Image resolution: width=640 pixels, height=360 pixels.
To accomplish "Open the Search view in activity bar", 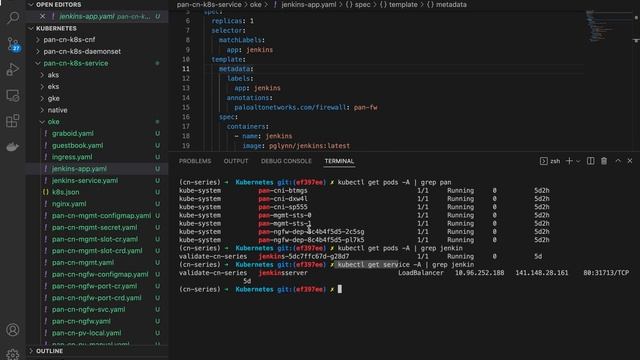I will (x=13, y=18).
